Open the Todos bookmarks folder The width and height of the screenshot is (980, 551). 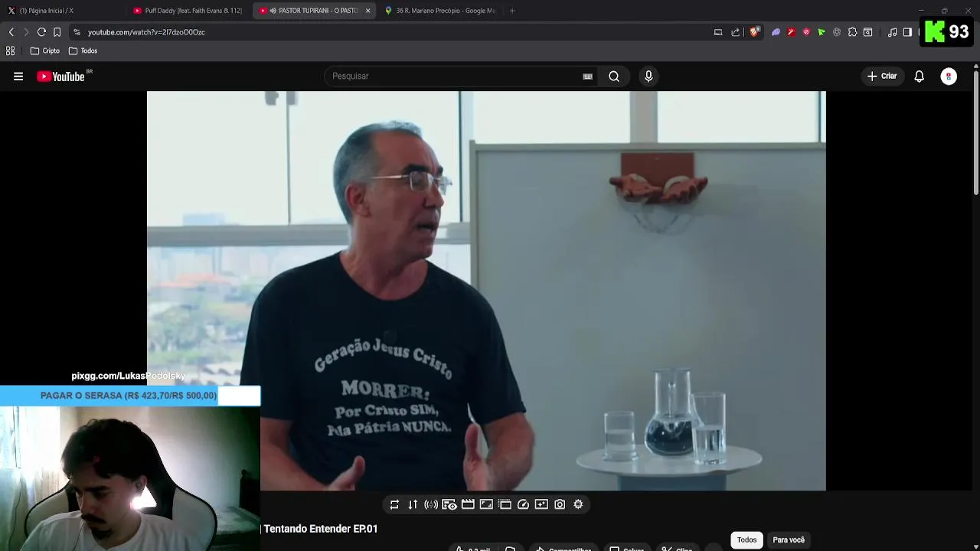[83, 51]
